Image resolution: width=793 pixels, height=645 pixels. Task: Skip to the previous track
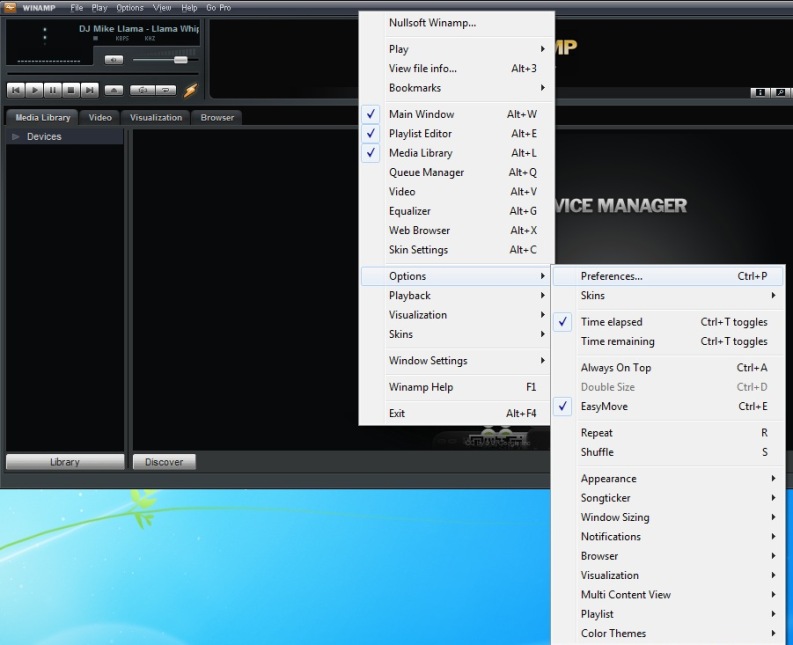click(16, 90)
